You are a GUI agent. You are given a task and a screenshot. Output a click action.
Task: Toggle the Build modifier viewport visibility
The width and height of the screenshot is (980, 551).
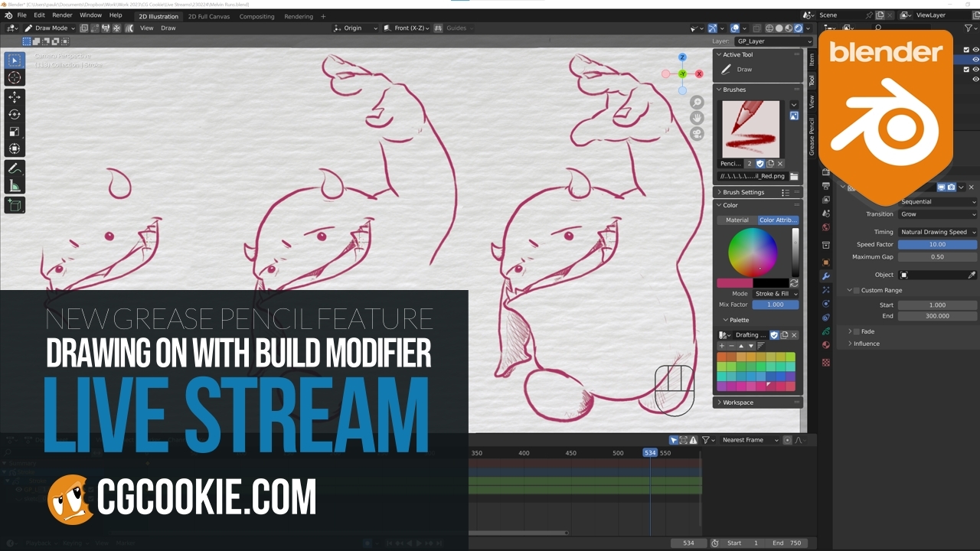(x=942, y=187)
